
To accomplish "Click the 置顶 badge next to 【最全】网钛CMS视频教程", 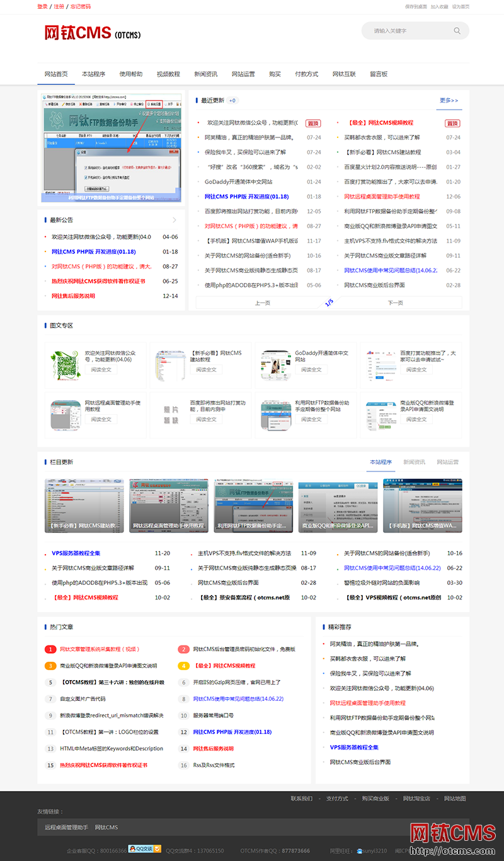I will 452,123.
